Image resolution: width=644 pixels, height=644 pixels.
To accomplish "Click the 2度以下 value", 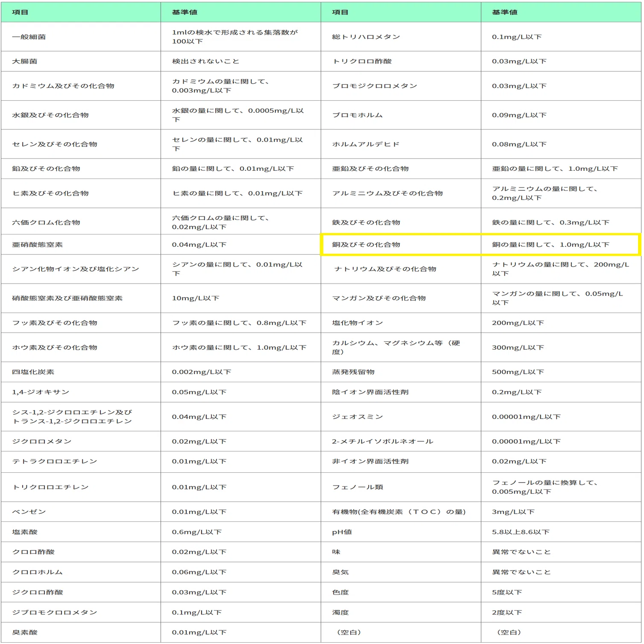I will click(507, 612).
